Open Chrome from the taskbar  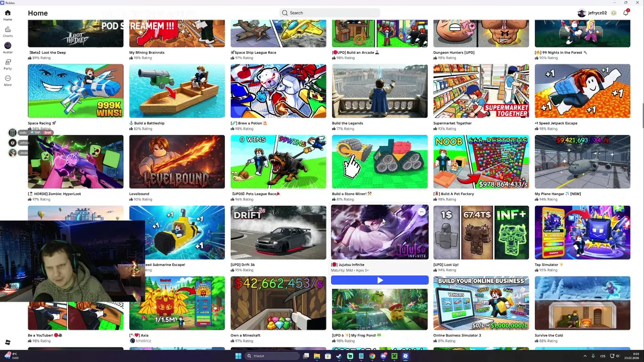coord(372,356)
